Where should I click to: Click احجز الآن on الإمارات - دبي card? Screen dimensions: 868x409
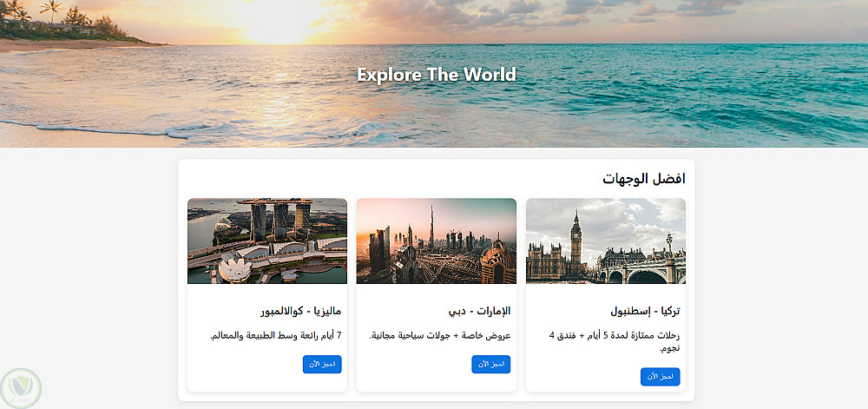[491, 364]
